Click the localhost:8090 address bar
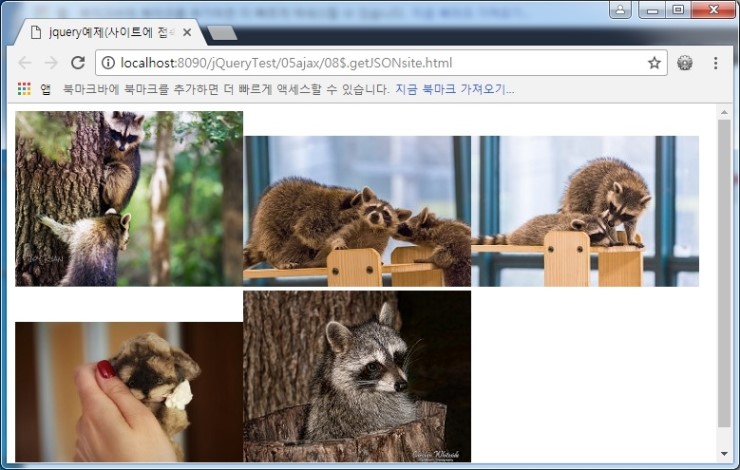 pos(380,63)
